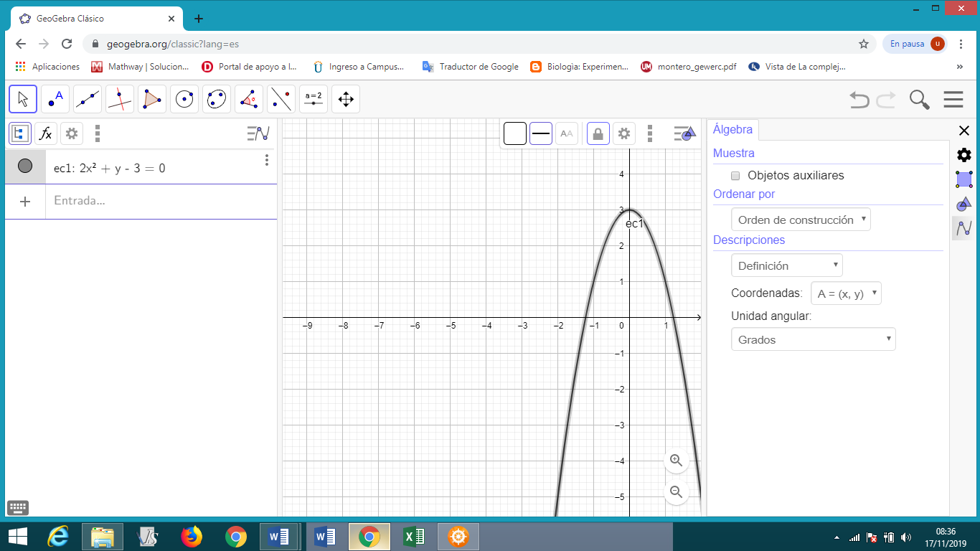Open the Definición descriptions dropdown
The image size is (980, 551).
coord(786,265)
